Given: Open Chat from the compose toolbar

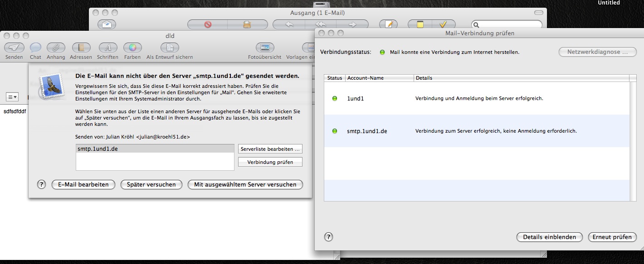Looking at the screenshot, I should (35, 48).
